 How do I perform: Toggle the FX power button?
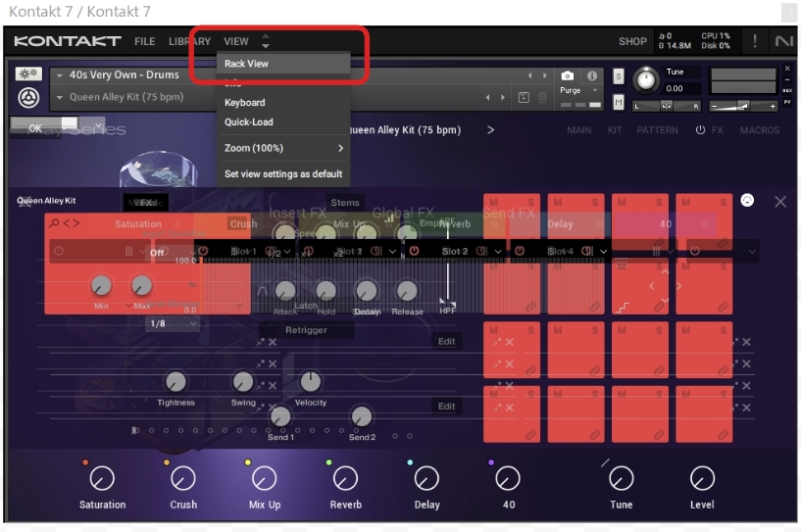click(x=700, y=130)
